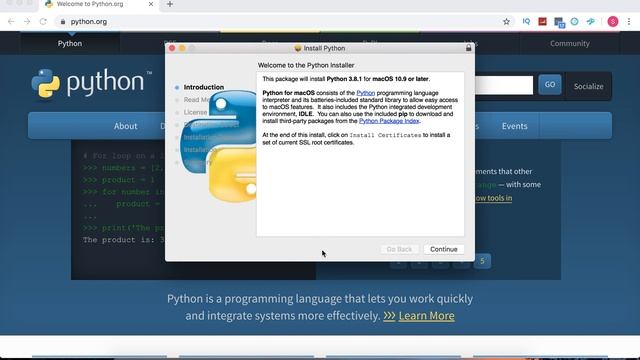Click the teal bird extension icon
This screenshot has height=360, width=640.
(591, 21)
